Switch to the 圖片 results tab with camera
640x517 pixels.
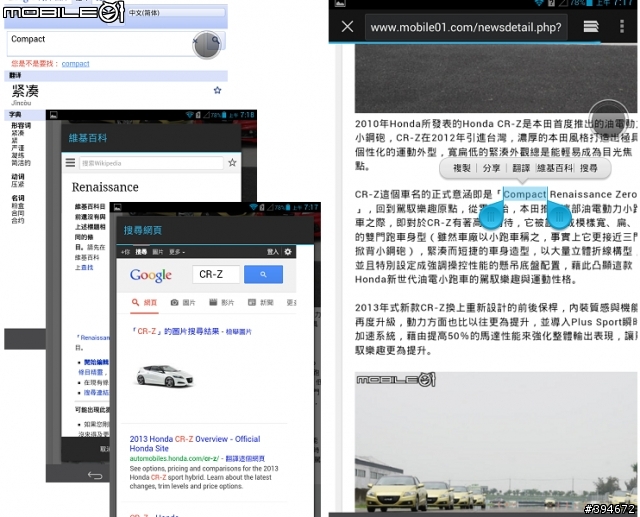[x=183, y=302]
